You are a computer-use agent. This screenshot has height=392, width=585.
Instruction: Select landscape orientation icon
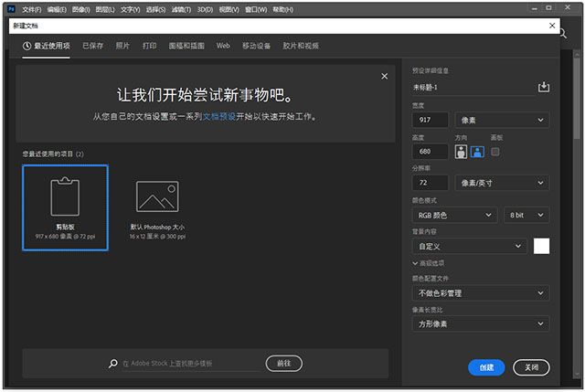(476, 152)
